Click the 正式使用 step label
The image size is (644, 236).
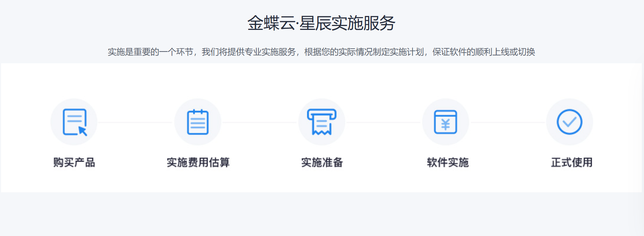click(571, 162)
